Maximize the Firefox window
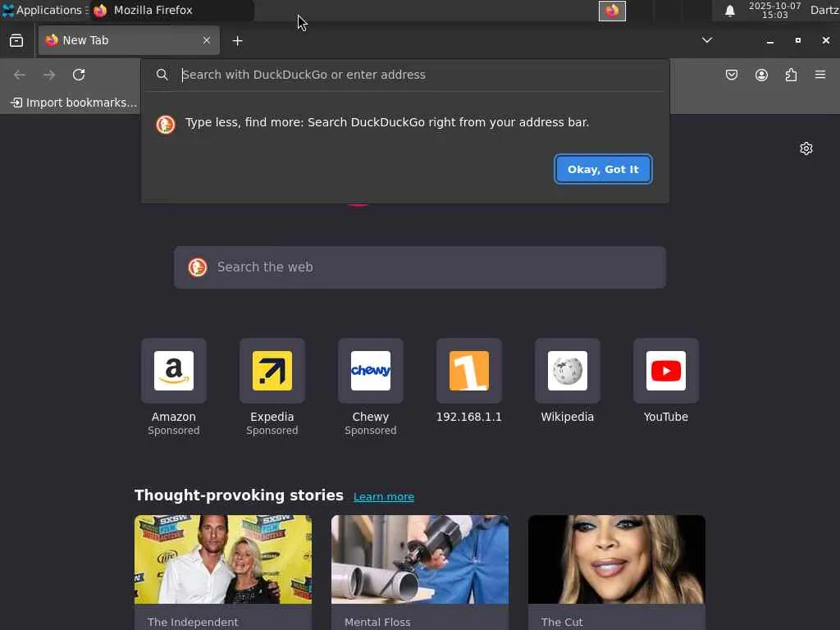 (x=797, y=40)
